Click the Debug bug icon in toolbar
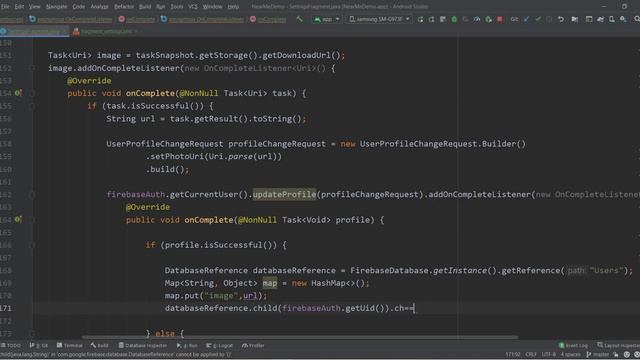This screenshot has height=360, width=640. 454,19
